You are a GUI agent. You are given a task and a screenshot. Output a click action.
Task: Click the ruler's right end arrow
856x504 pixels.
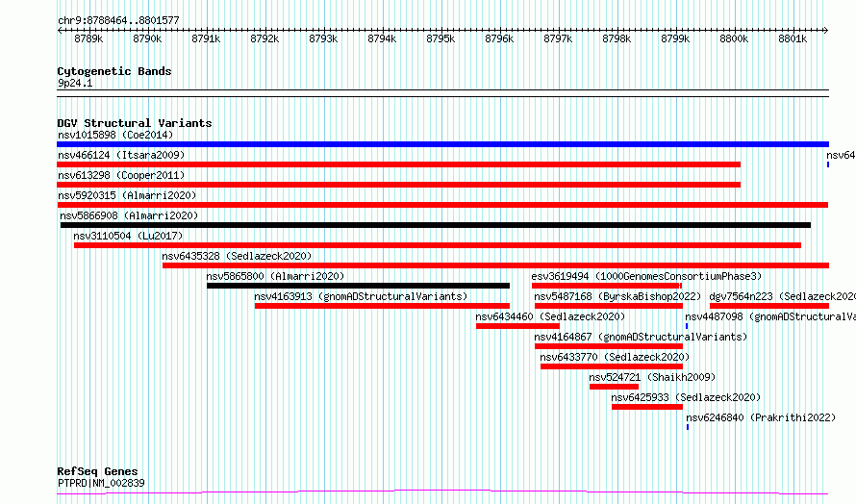pos(825,31)
